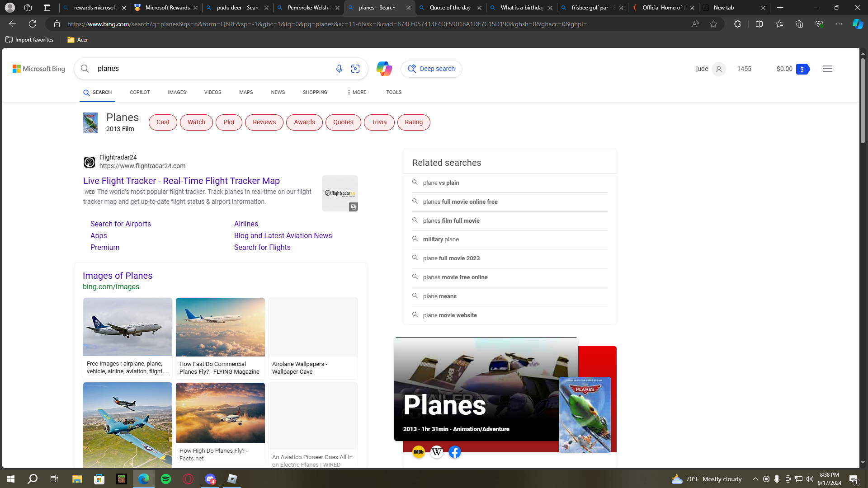Switch to the IMAGES tab
The image size is (868, 488).
click(177, 92)
